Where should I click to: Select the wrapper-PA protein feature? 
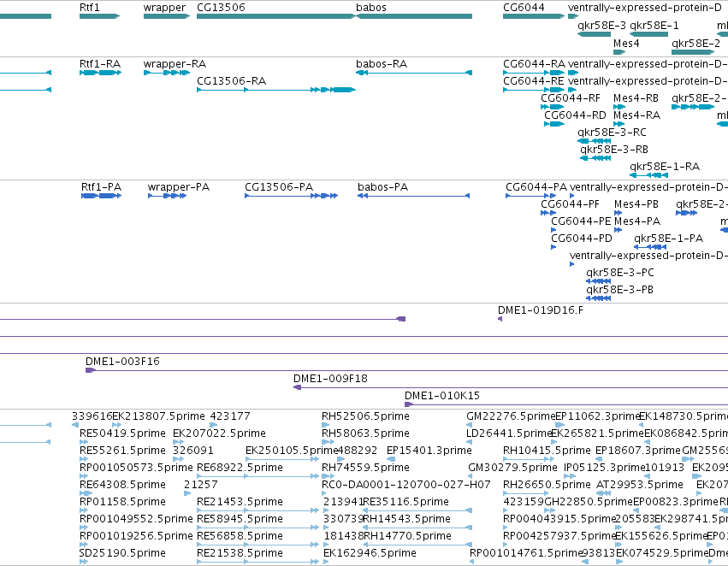tap(167, 196)
